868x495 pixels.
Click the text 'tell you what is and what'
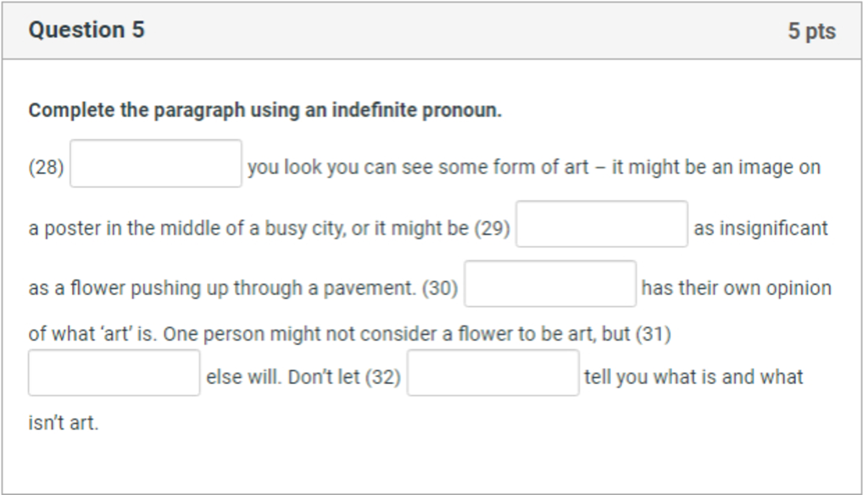coord(693,377)
